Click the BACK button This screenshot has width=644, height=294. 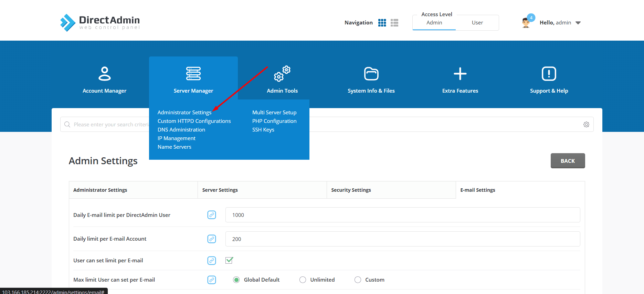coord(568,161)
